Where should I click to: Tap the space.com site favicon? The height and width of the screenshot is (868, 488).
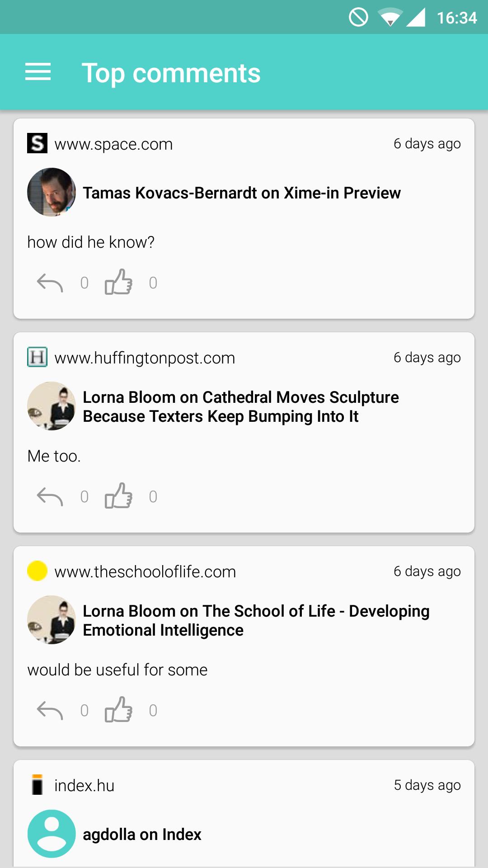tap(37, 144)
